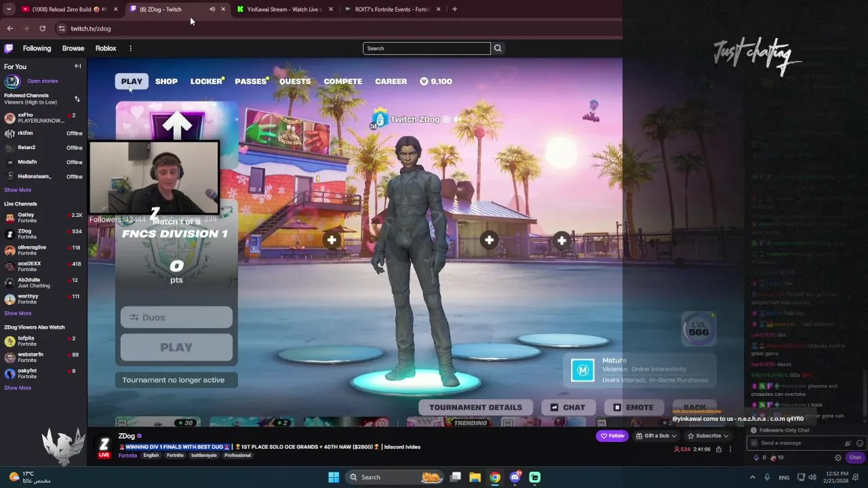Mute the ZDog Twitch browser tab
The image size is (868, 488).
[212, 9]
